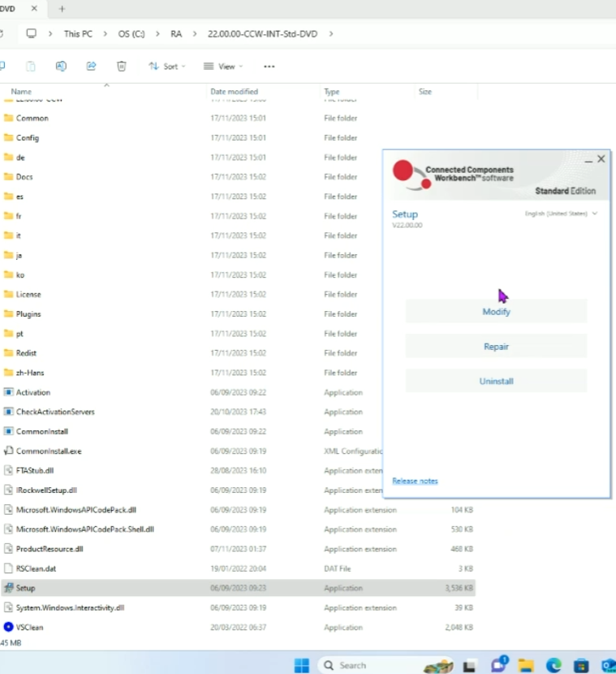This screenshot has width=616, height=674.
Task: Expand chevron after 22.00.00-CCW-INT-Std-DVD breadcrumb
Action: click(x=331, y=33)
